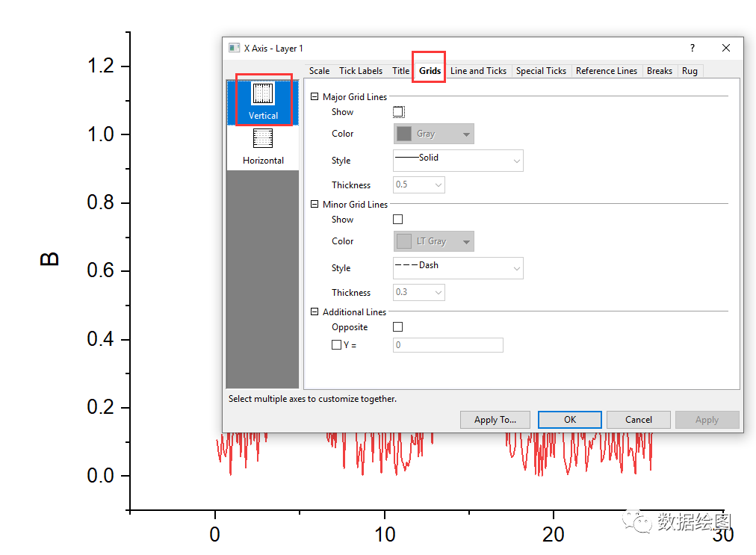Click the 0.0 y-axis tick label
756x555 pixels.
tap(100, 475)
